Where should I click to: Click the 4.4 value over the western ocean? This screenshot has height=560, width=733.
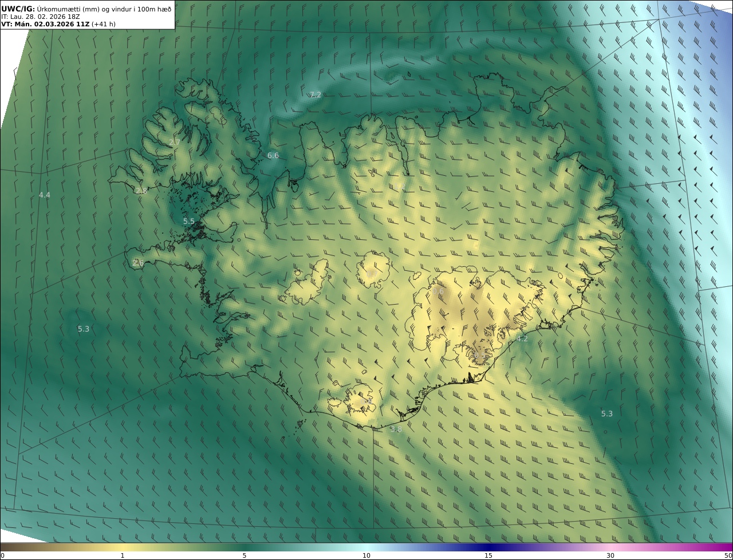pos(45,195)
